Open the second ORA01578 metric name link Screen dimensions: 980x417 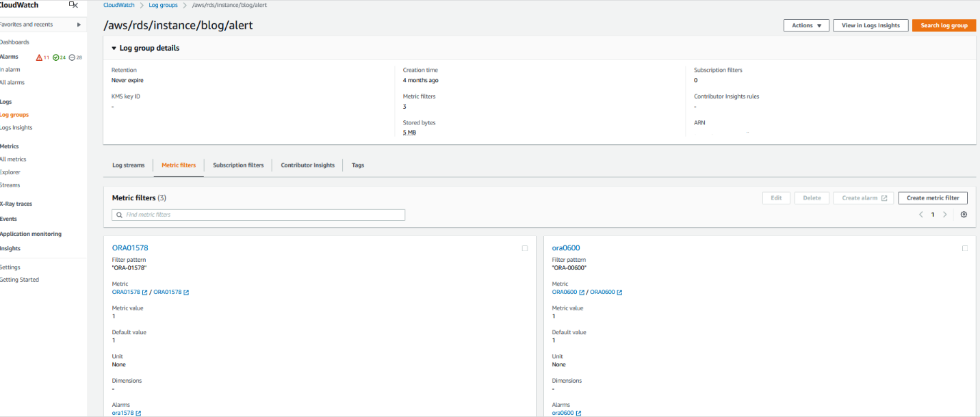171,292
